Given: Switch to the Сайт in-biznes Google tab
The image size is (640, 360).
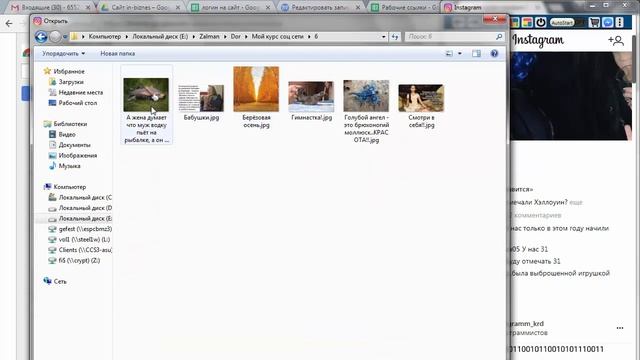Looking at the screenshot, I should [141, 7].
